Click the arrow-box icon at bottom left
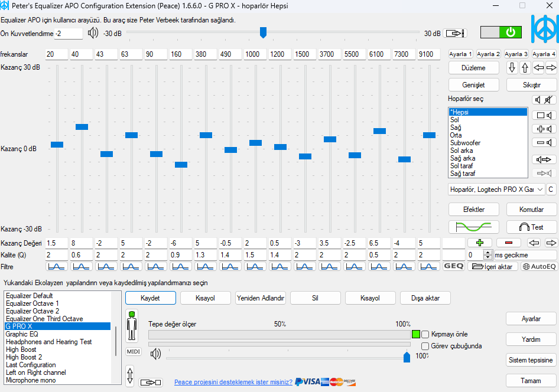This screenshot has width=559, height=392. [x=151, y=383]
